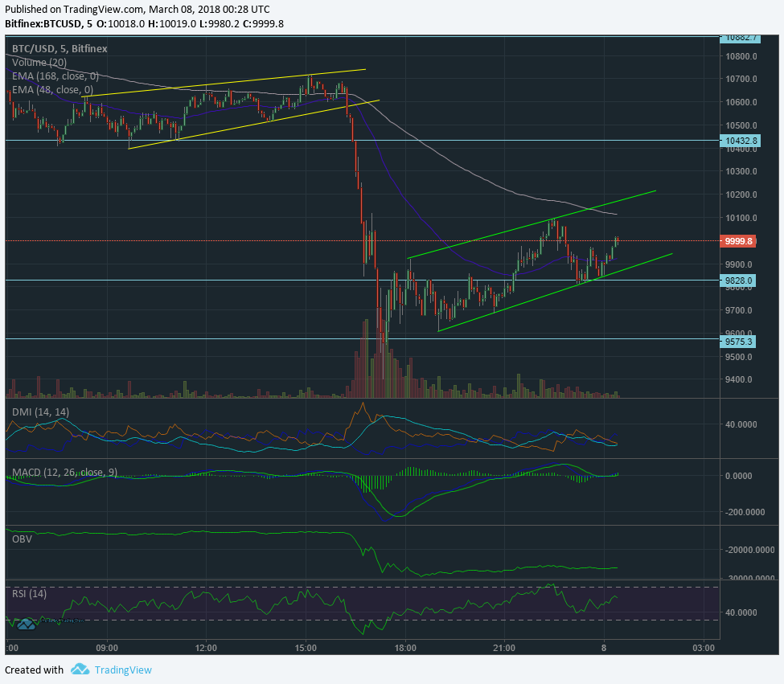Viewport: 784px width, 684px height.
Task: Click the MACD pane 0.0000 scale value
Action: tap(738, 476)
